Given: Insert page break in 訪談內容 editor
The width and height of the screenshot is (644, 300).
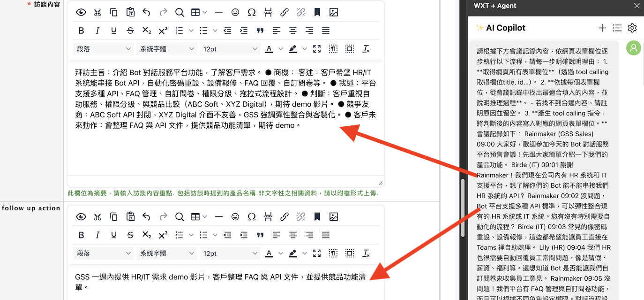Looking at the screenshot, I should click(268, 13).
